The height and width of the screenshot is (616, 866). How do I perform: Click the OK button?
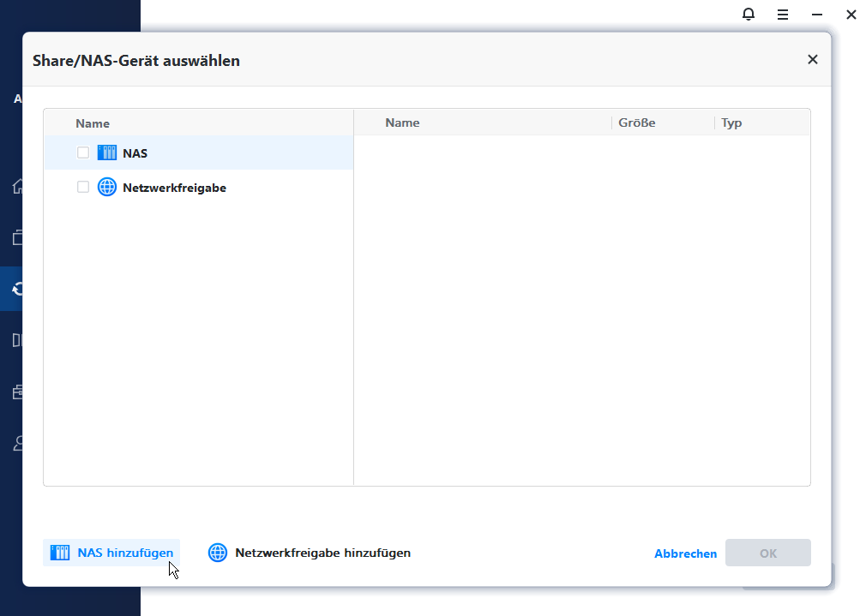pyautogui.click(x=768, y=553)
